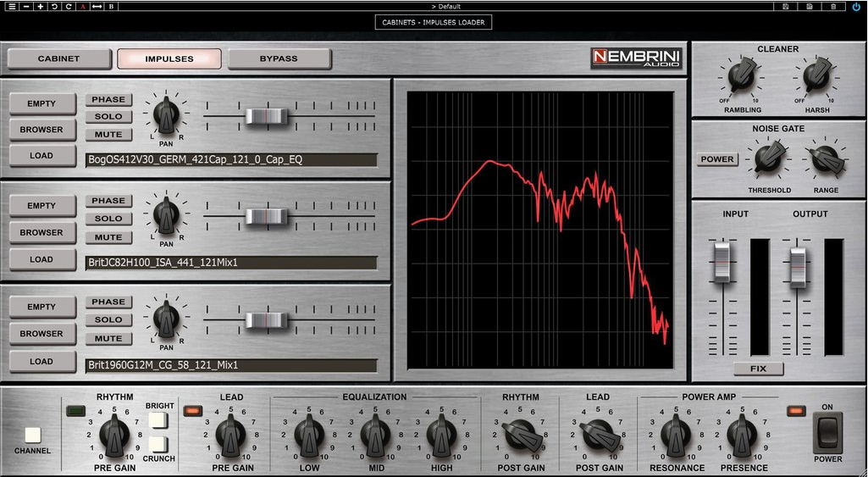The image size is (868, 477).
Task: Click Empty on the BogOS412V30 slot
Action: click(x=42, y=104)
